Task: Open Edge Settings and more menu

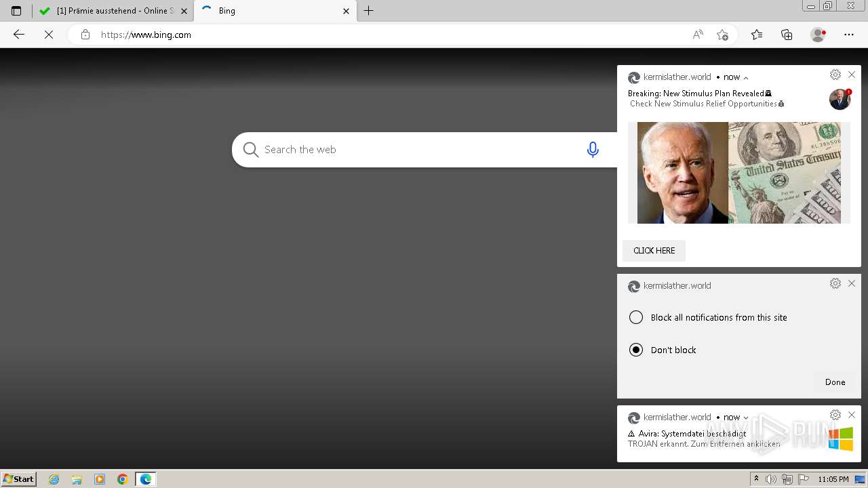Action: pos(849,35)
